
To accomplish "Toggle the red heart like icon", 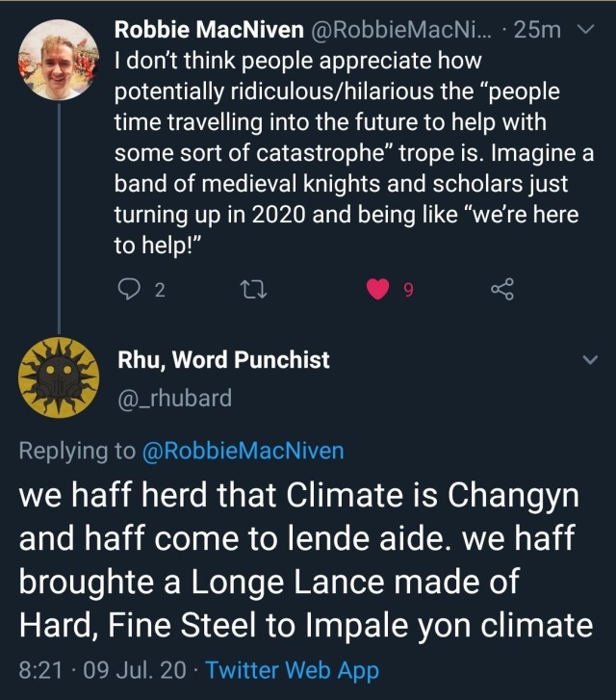I will click(x=380, y=290).
